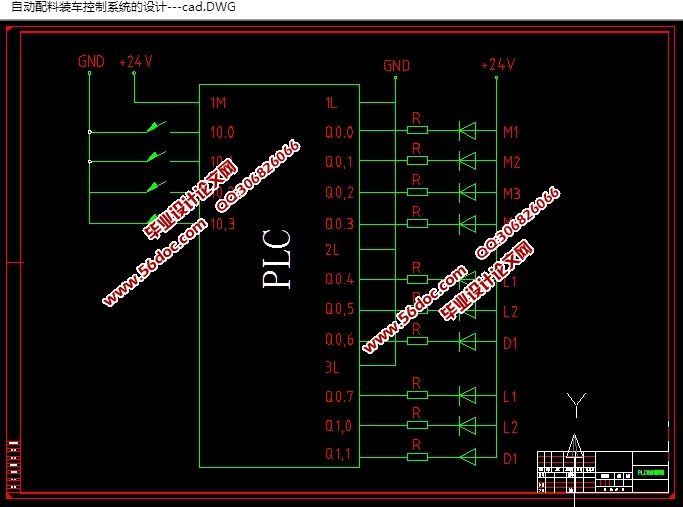Click the left-side +24V label
The width and height of the screenshot is (683, 507).
tap(135, 61)
